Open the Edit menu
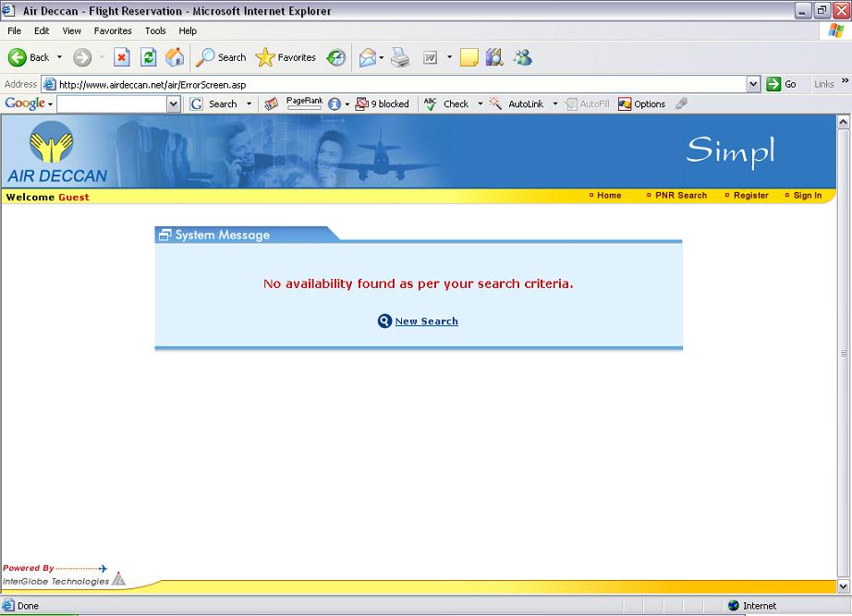The width and height of the screenshot is (852, 616). click(x=42, y=31)
